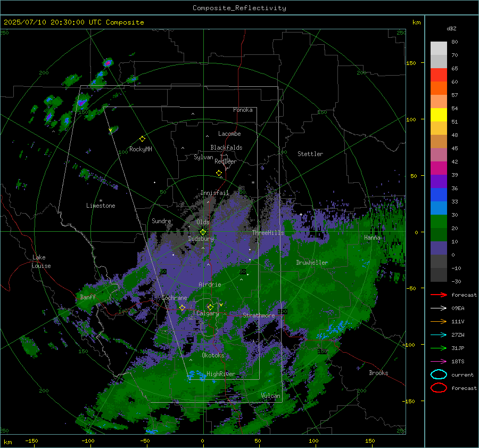Viewport: 479px width, 448px height.
Task: Click the Didsbury town label
Action: [x=201, y=239]
